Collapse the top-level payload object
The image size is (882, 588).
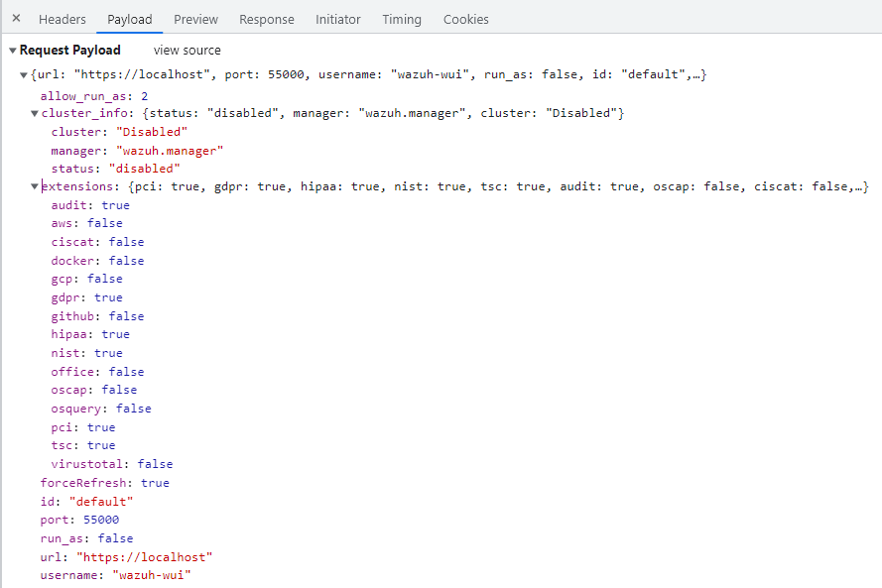click(23, 73)
